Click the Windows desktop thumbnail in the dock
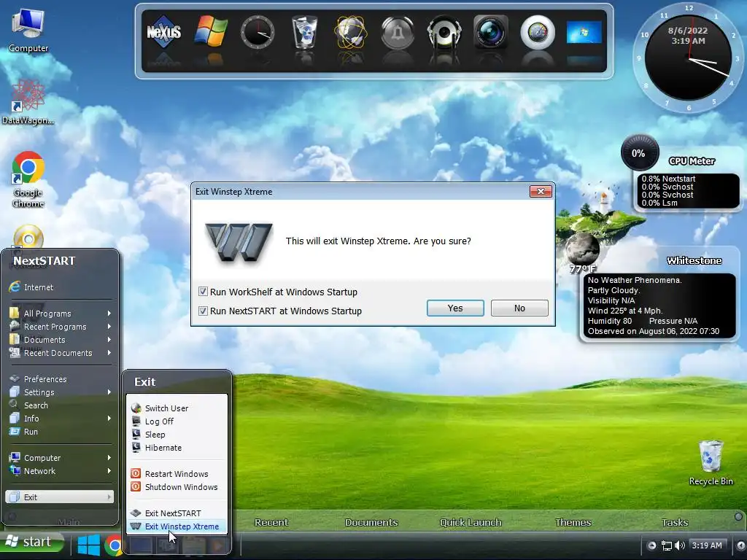 pyautogui.click(x=584, y=32)
